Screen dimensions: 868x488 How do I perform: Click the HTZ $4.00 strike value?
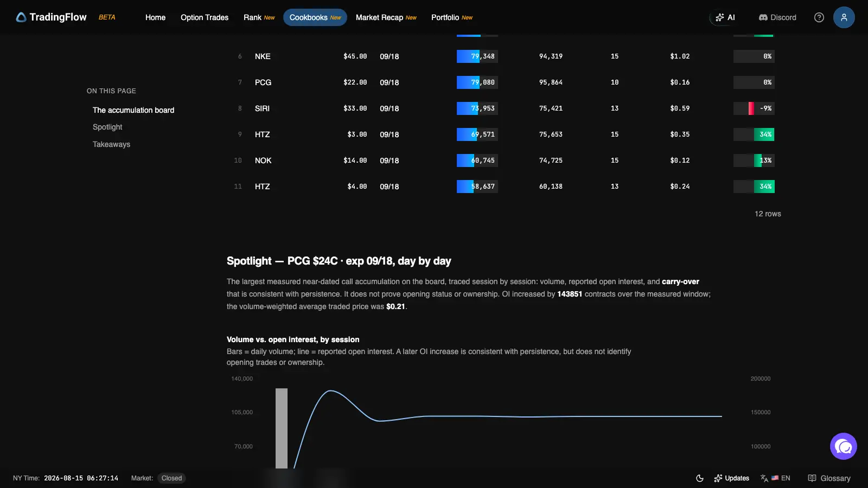pos(357,187)
